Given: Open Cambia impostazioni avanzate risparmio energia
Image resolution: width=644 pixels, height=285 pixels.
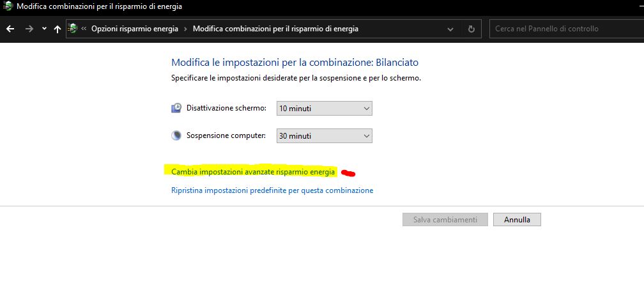Looking at the screenshot, I should pyautogui.click(x=253, y=172).
